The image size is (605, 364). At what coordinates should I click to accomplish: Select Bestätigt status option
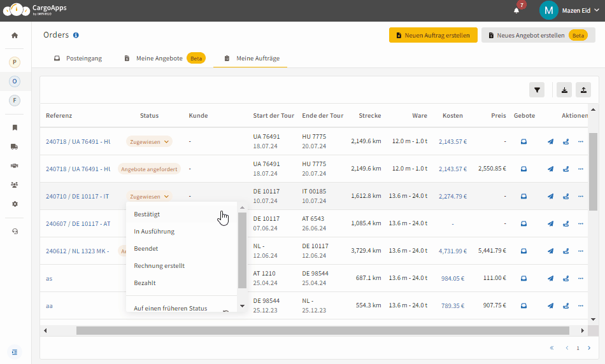[181, 214]
